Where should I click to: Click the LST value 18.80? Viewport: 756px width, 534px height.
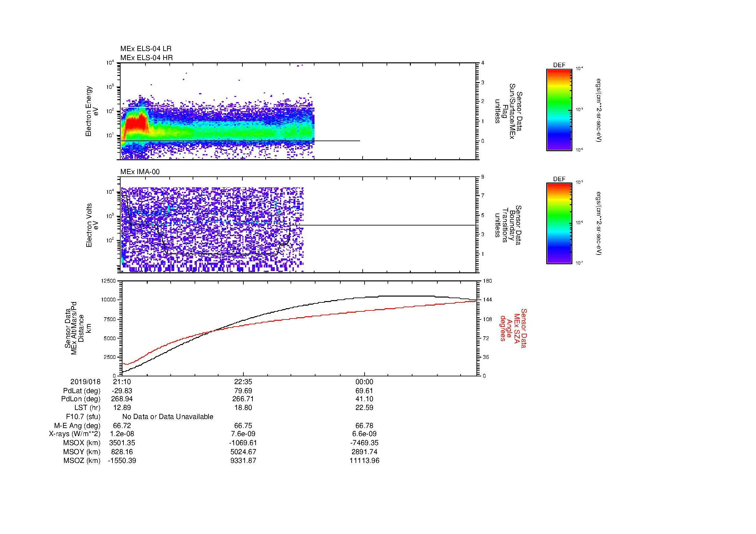coord(243,408)
